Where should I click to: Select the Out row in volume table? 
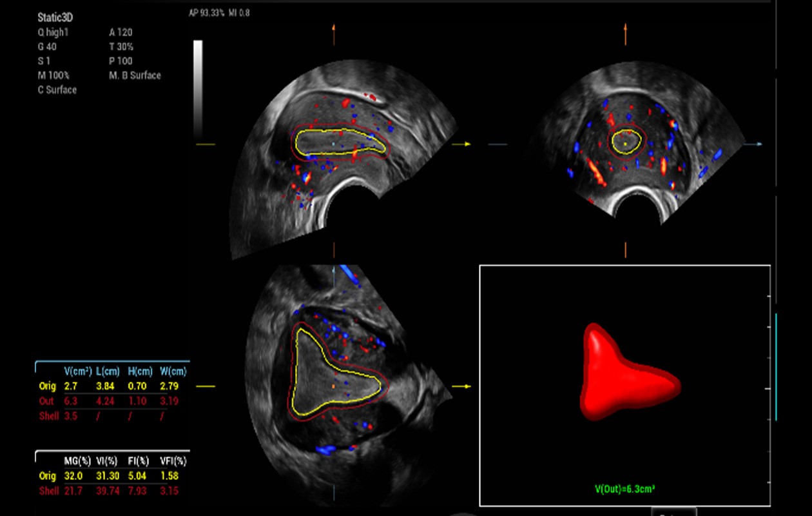[x=47, y=401]
